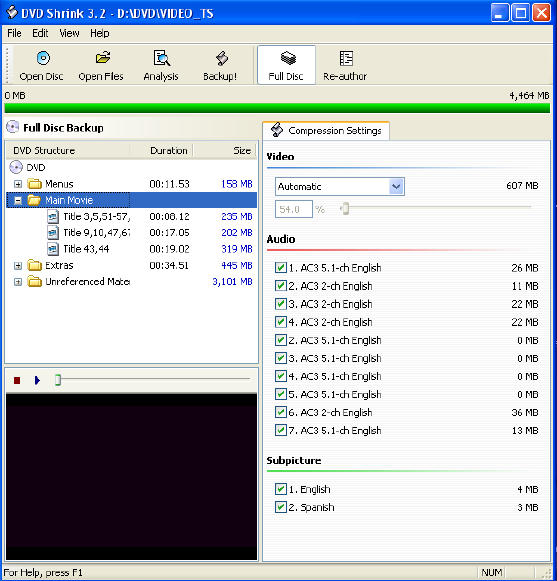This screenshot has width=557, height=581.
Task: Open the File menu
Action: [x=14, y=33]
